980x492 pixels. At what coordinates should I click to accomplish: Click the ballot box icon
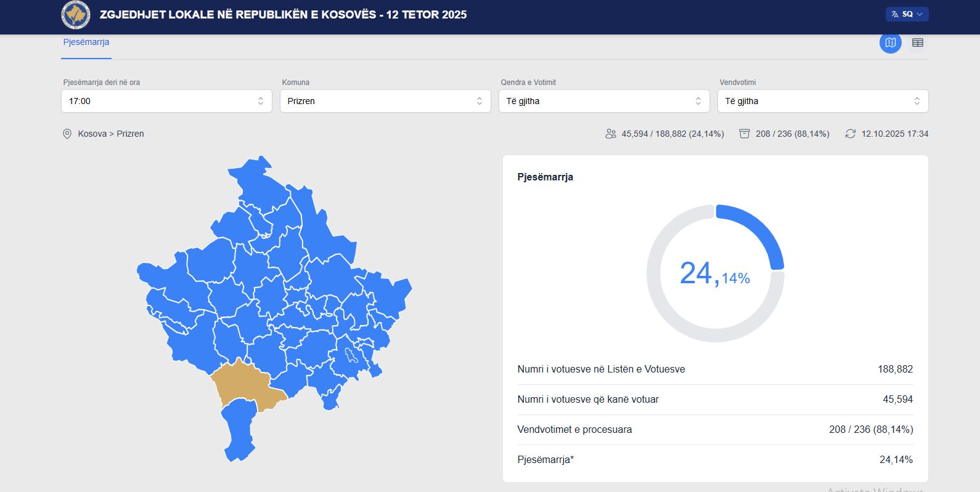[x=745, y=134]
